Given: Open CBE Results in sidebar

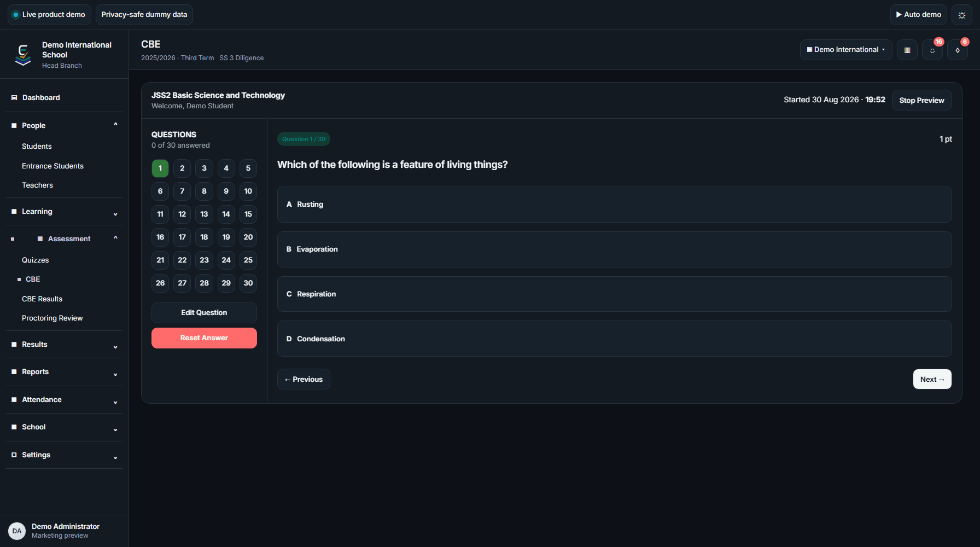Looking at the screenshot, I should pos(42,299).
